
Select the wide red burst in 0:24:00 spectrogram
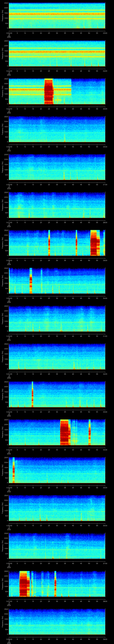click(49, 91)
